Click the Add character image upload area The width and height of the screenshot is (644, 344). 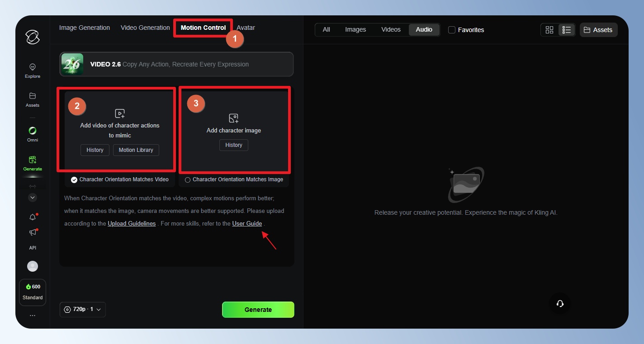coord(234,124)
